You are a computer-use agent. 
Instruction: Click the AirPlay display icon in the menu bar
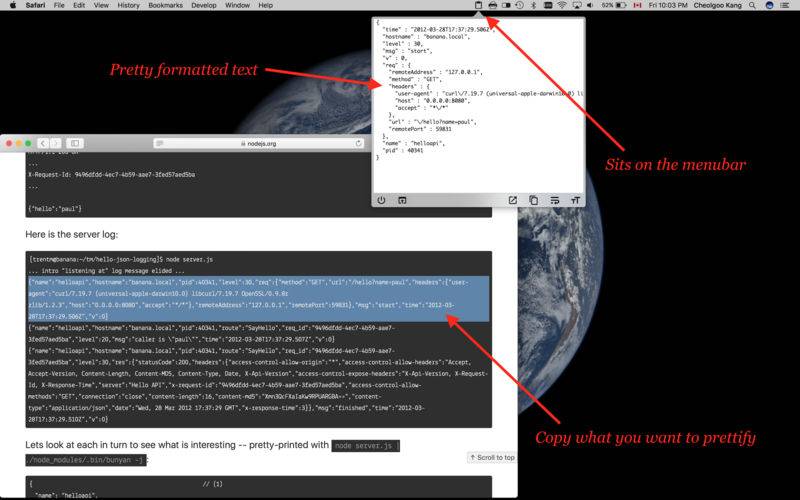tap(577, 5)
